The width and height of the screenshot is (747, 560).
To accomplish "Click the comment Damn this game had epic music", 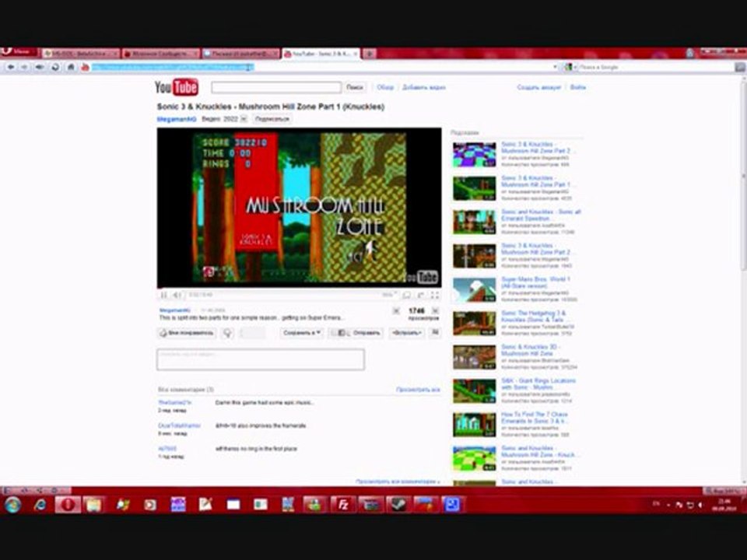I will 265,403.
